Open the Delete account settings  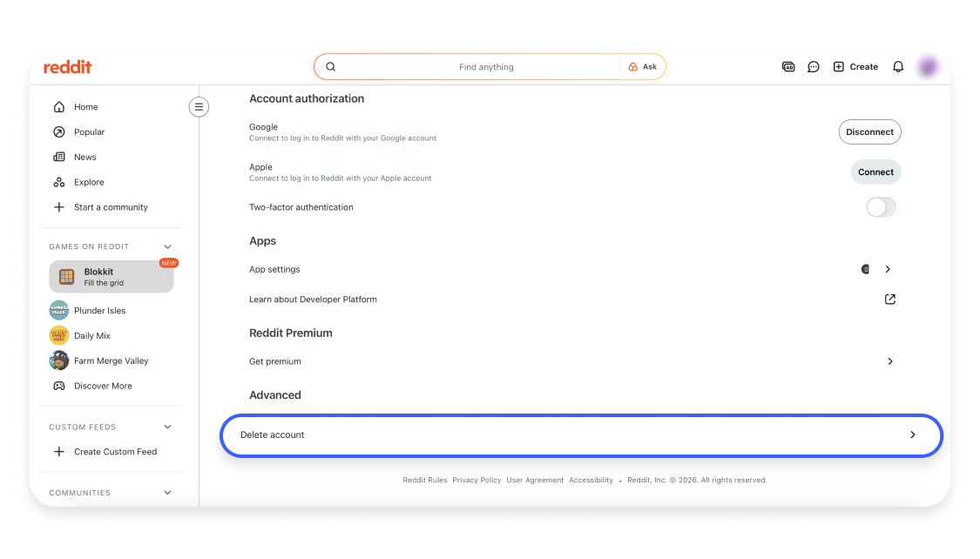pos(581,434)
